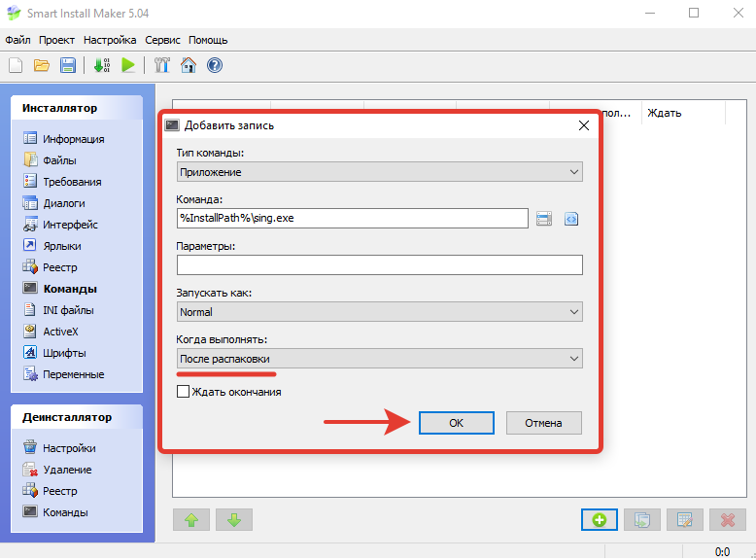Screen dimensions: 756x560
Task: Click the browse file icon beside Команда
Action: 544,219
